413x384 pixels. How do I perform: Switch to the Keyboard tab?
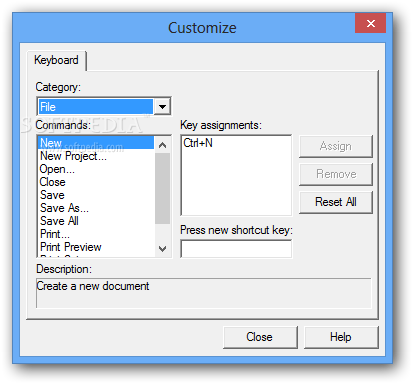(56, 60)
